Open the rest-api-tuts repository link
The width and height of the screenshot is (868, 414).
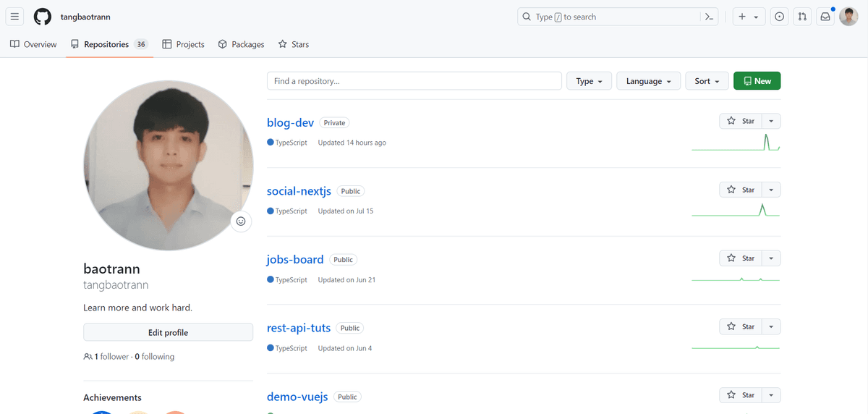[x=299, y=328]
